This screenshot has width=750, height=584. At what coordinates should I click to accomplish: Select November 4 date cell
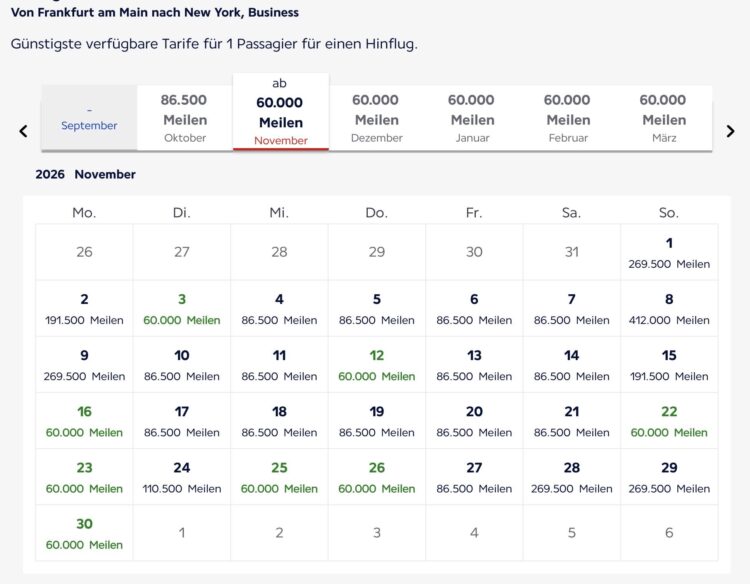pyautogui.click(x=279, y=309)
